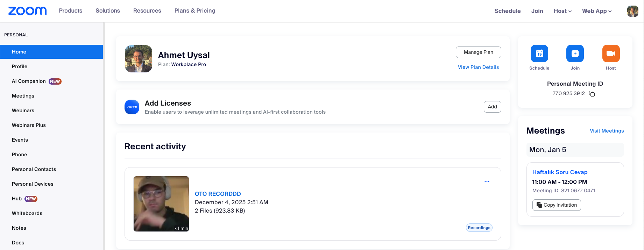Select AI Companion in the sidebar
Screen dimensions: 644x250
pyautogui.click(x=29, y=81)
